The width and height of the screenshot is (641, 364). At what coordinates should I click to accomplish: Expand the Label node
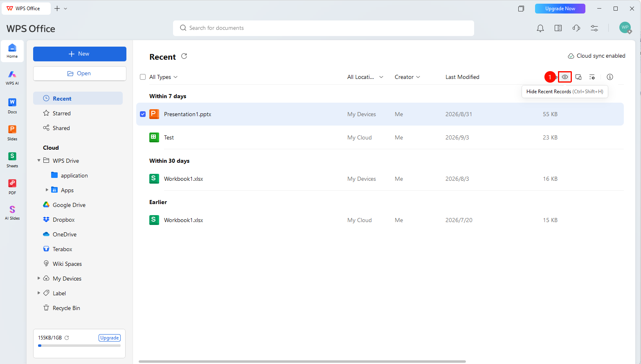click(39, 293)
